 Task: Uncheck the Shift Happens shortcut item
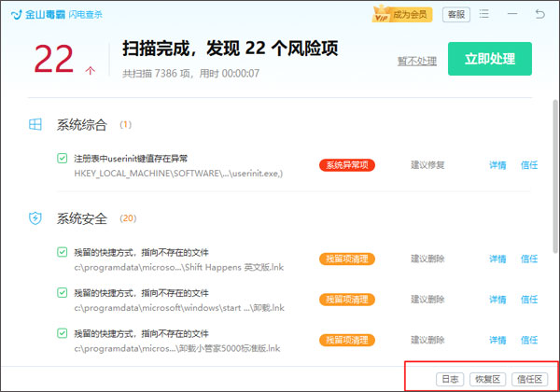[63, 252]
